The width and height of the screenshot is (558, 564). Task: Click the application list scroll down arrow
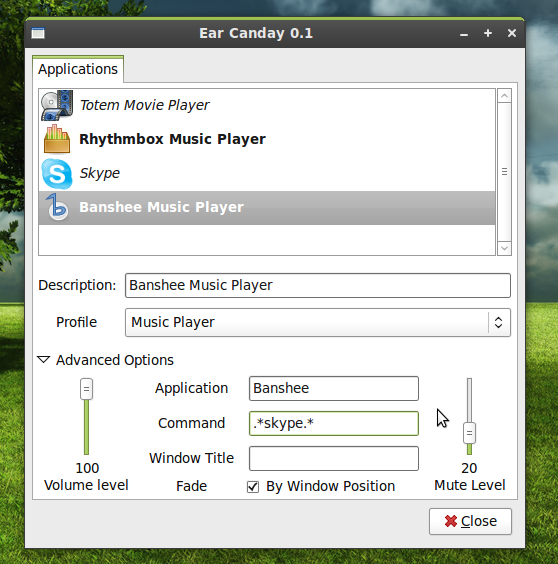coord(504,248)
